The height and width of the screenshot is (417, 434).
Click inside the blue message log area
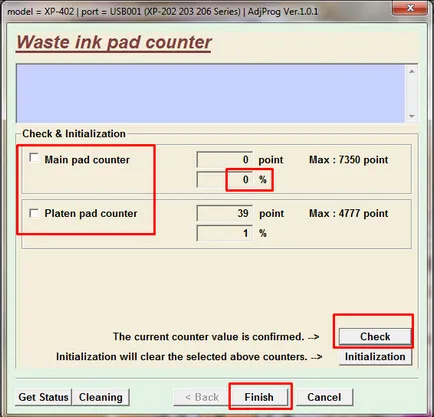(211, 94)
